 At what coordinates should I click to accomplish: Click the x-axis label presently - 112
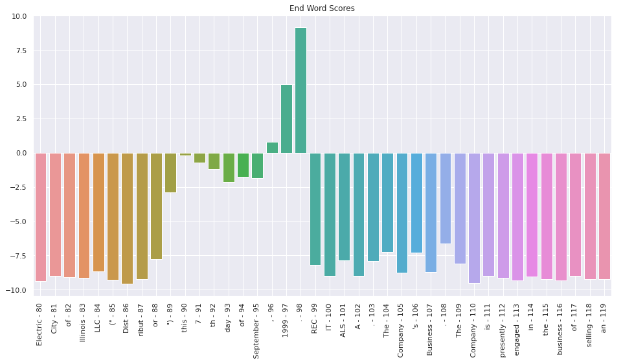click(x=503, y=327)
